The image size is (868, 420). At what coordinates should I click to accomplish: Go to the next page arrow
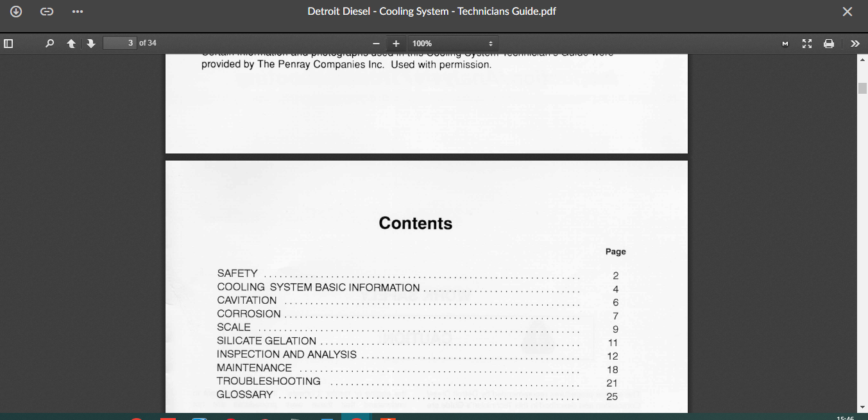coord(91,44)
